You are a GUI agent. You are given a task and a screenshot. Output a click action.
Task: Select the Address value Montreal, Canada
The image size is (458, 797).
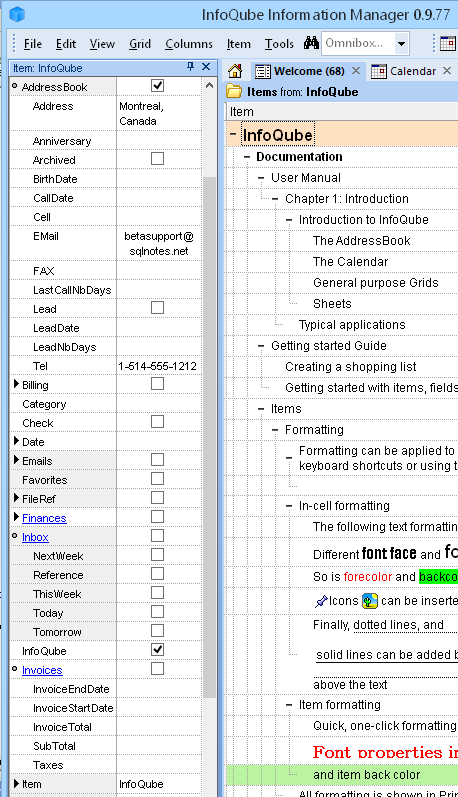141,113
